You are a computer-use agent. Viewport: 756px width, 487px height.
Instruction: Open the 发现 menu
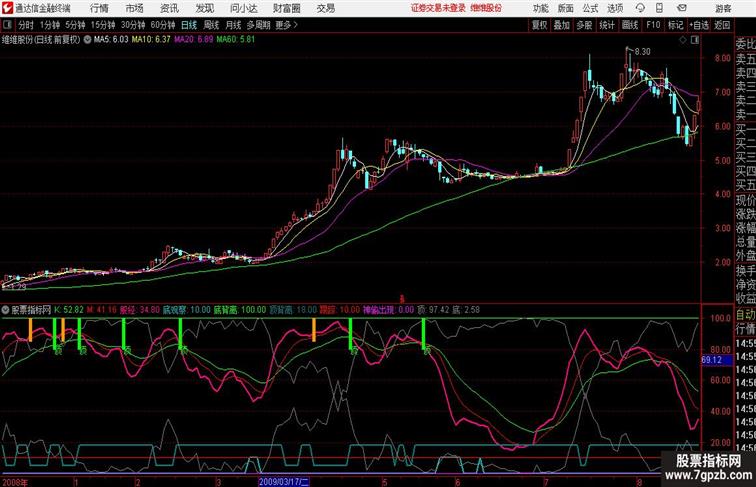tap(204, 8)
